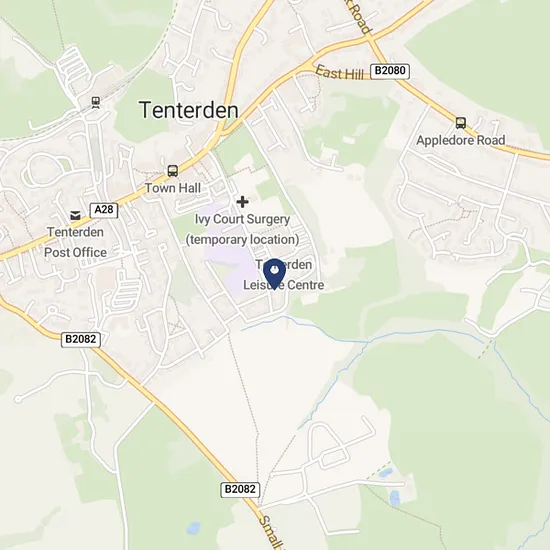Click the blue location pin marker
Viewport: 550px width, 550px height.
(x=274, y=274)
